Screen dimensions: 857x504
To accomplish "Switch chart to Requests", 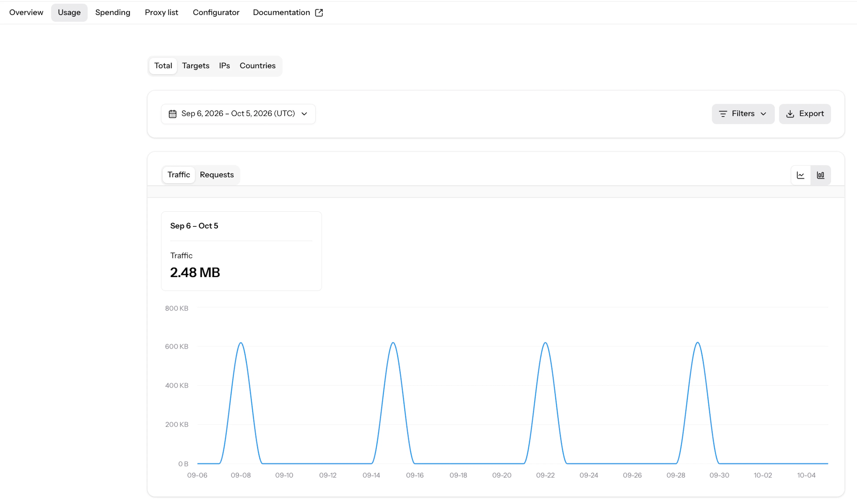I will [217, 175].
